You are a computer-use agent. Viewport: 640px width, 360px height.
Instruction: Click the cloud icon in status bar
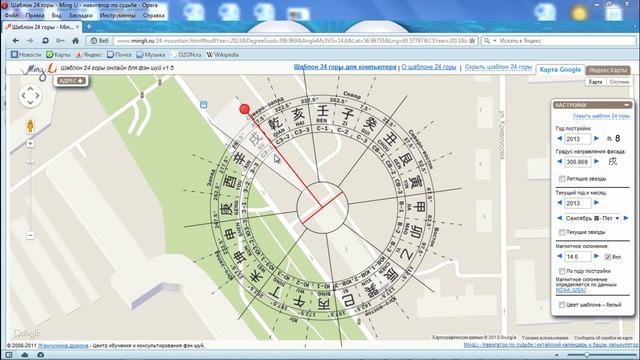tap(25, 355)
